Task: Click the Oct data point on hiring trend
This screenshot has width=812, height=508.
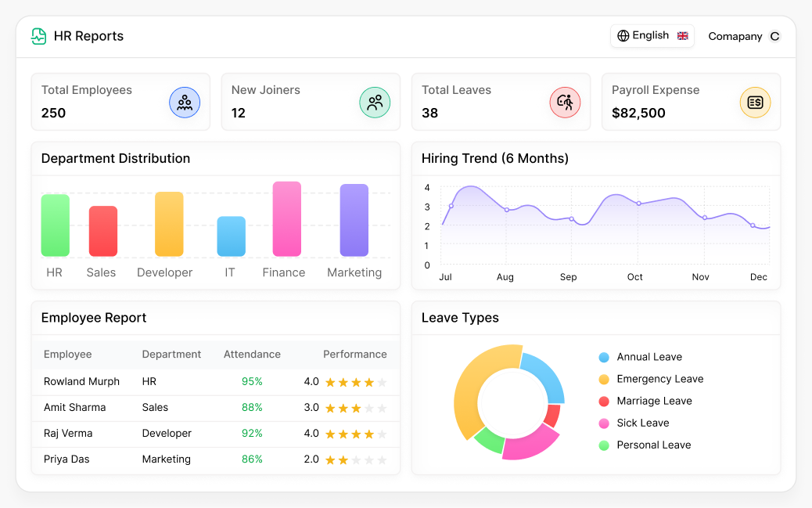Action: coord(638,204)
